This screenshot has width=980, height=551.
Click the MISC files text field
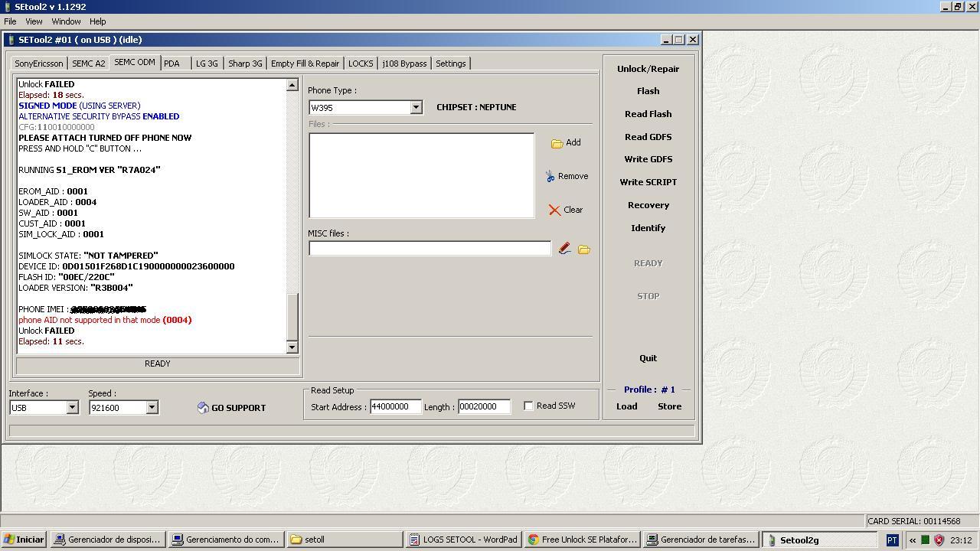point(430,248)
